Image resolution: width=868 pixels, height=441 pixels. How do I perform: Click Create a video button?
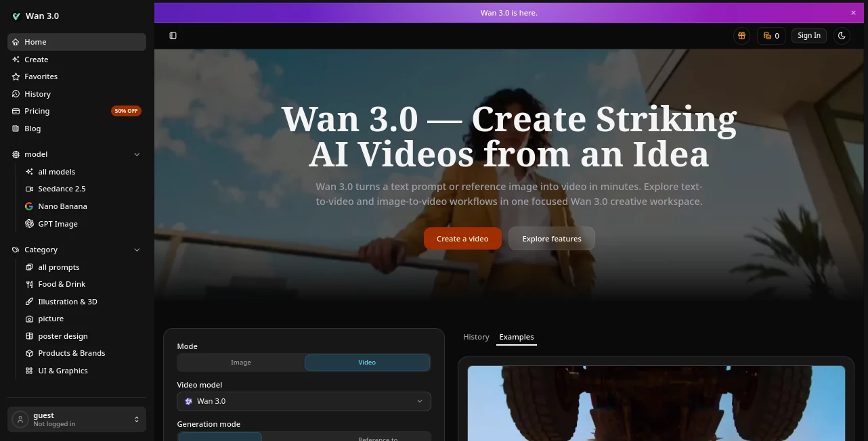tap(462, 239)
